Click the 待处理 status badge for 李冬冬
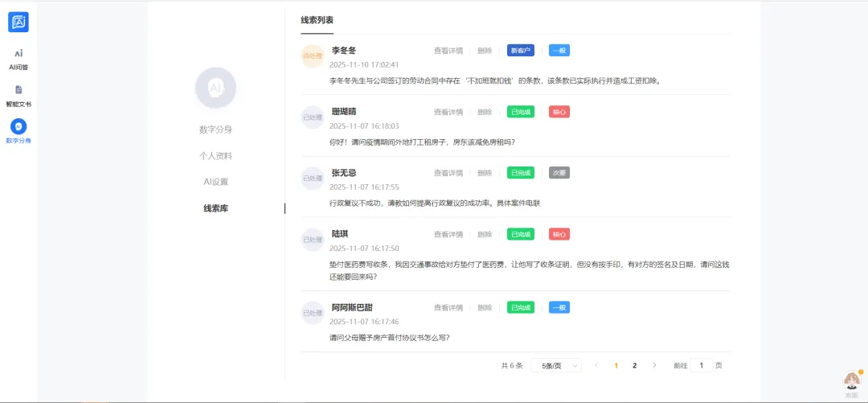 312,56
